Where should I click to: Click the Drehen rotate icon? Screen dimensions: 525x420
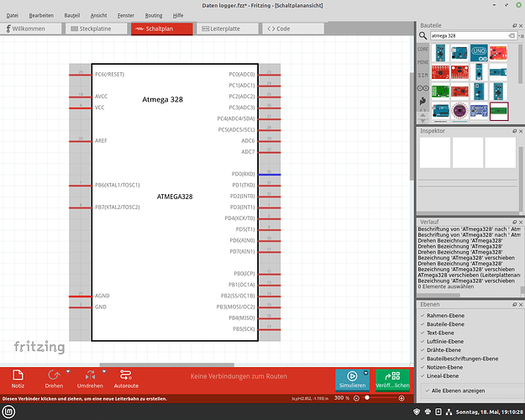54,375
